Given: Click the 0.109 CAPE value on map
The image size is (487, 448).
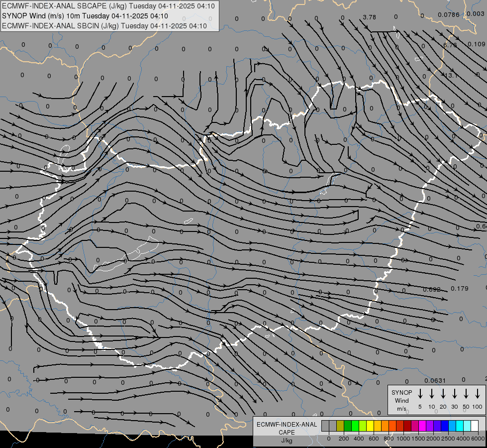Looking at the screenshot, I should click(x=476, y=44).
